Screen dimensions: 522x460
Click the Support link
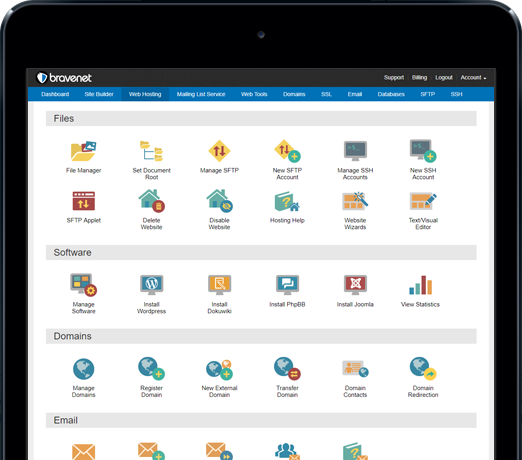[394, 78]
